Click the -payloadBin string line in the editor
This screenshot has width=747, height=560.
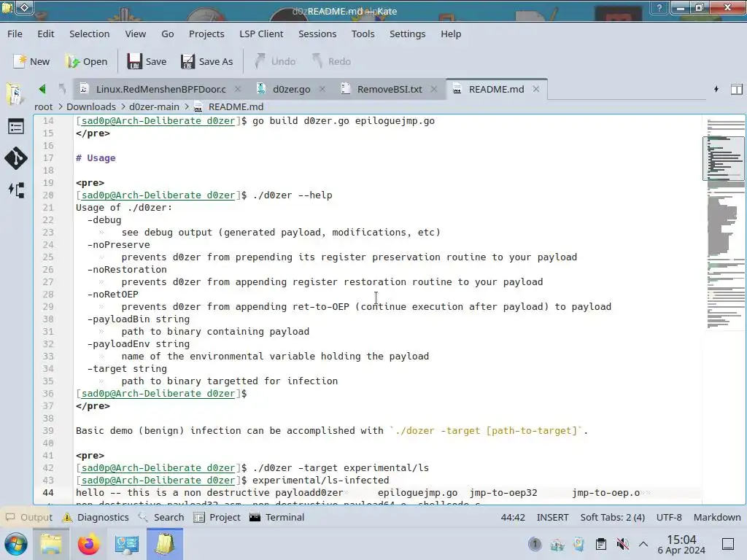point(138,319)
